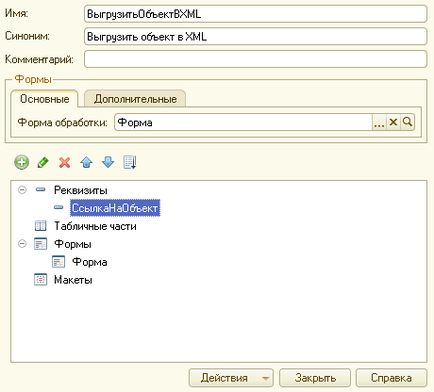
Task: Select the Табличные части tree row
Action: tap(95, 226)
